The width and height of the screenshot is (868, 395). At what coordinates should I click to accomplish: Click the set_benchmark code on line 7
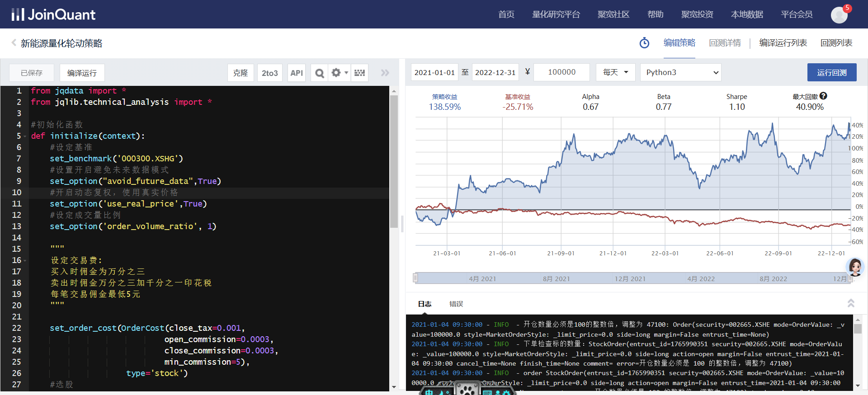(x=116, y=159)
